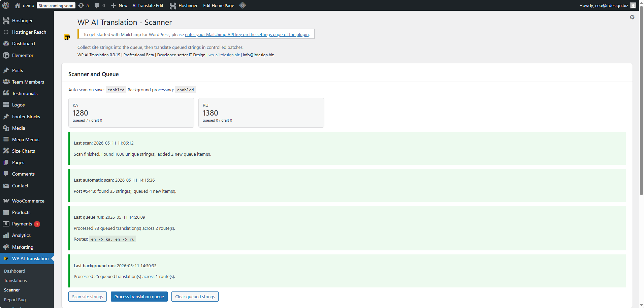Open AI Translate Edit in admin bar

pyautogui.click(x=148, y=5)
